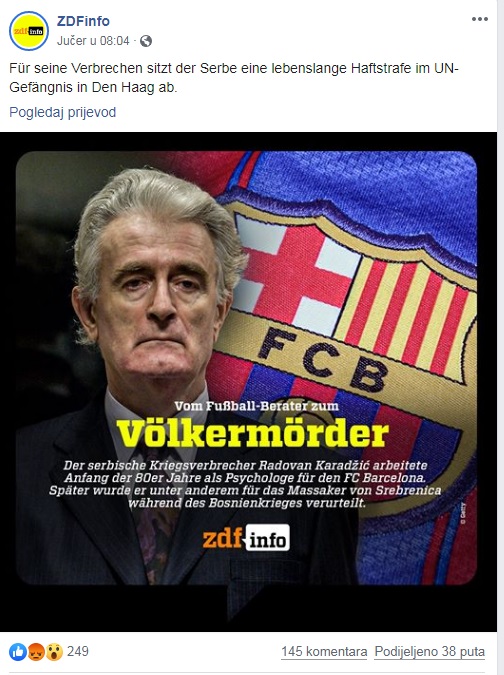Click the public globe audience icon

coord(146,41)
